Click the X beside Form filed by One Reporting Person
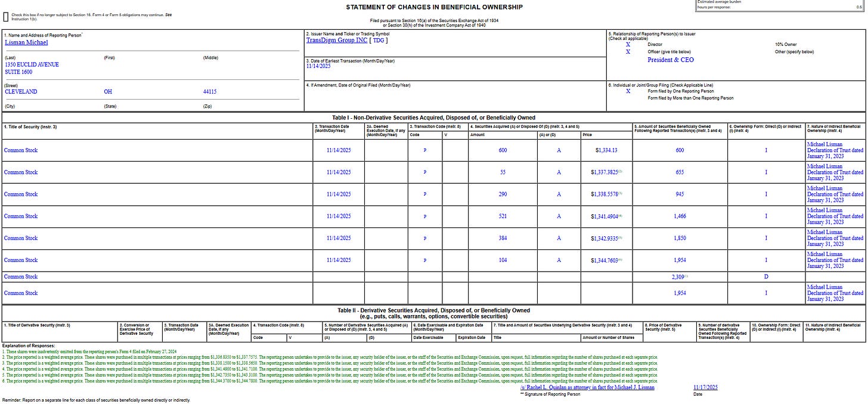The image size is (868, 404). pyautogui.click(x=628, y=91)
